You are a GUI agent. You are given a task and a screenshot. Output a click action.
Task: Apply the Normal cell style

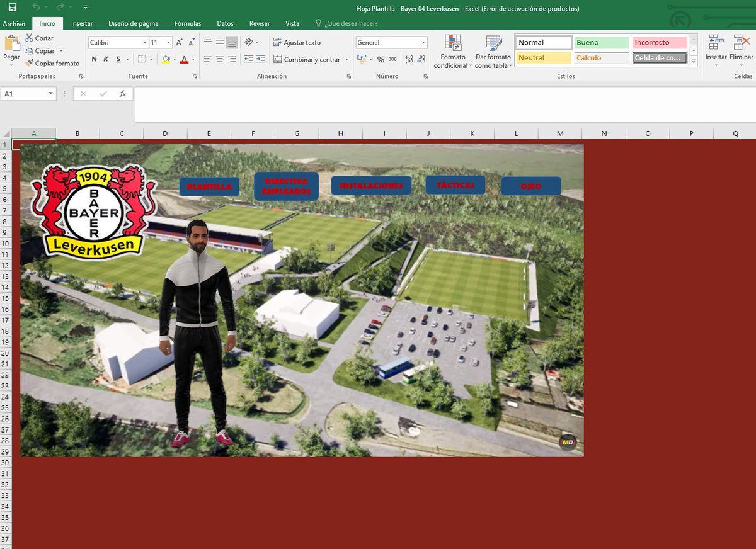[544, 43]
